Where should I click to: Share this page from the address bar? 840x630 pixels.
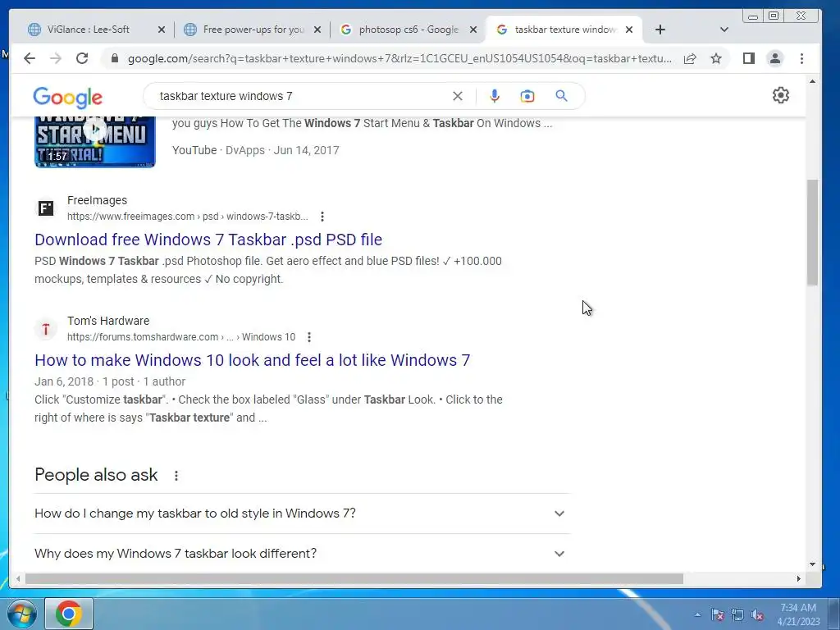(690, 58)
